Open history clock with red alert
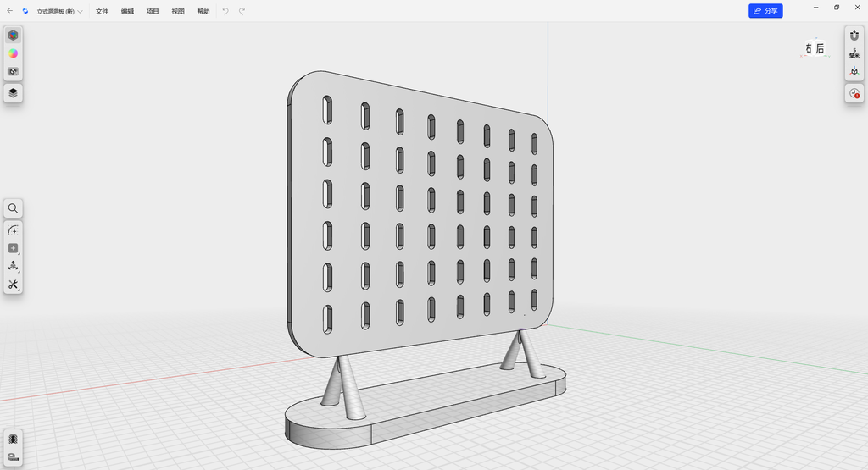 pyautogui.click(x=854, y=93)
